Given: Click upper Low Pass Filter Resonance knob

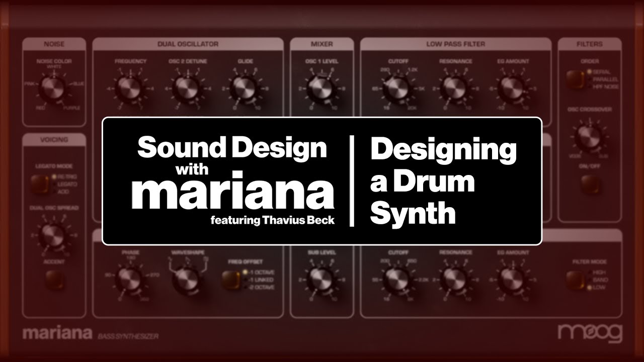Looking at the screenshot, I should pos(455,88).
